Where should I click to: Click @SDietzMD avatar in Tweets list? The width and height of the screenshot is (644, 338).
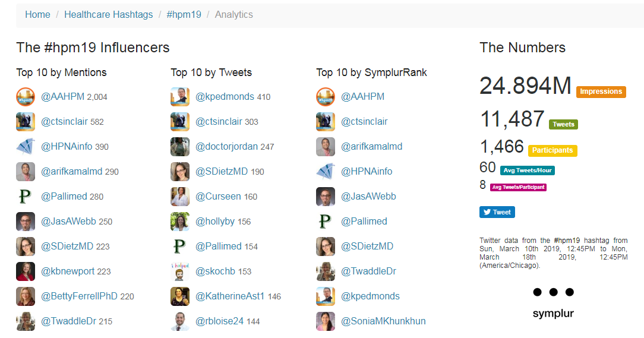coord(180,172)
